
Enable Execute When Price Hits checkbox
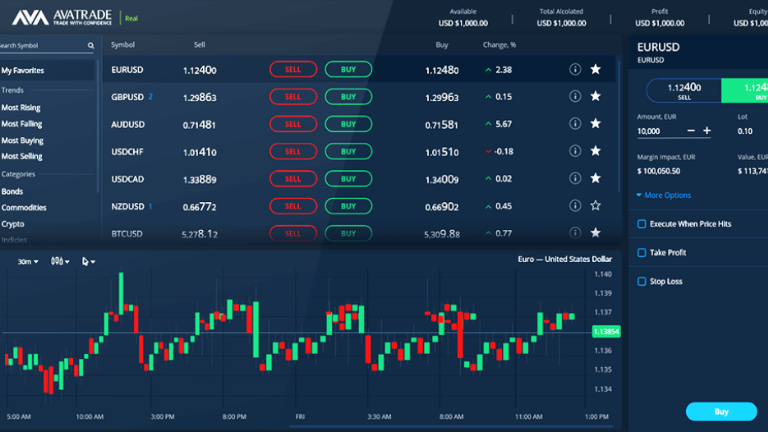pos(642,224)
